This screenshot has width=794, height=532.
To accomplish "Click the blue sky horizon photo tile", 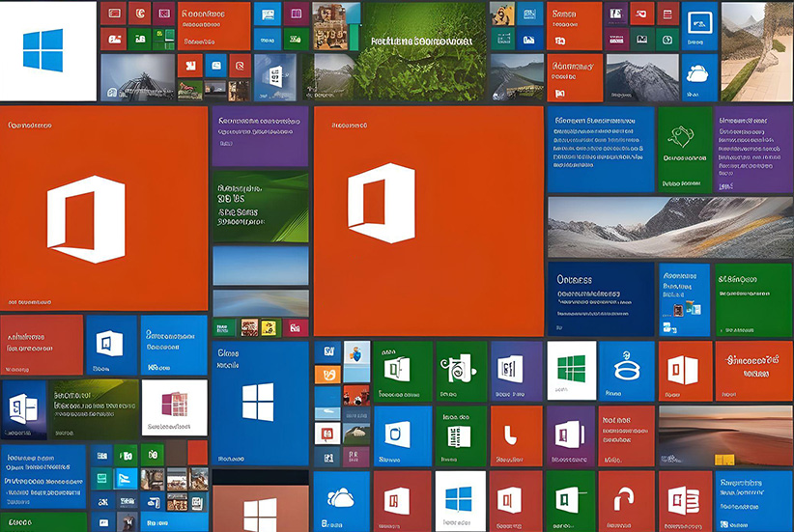I will pos(260,264).
